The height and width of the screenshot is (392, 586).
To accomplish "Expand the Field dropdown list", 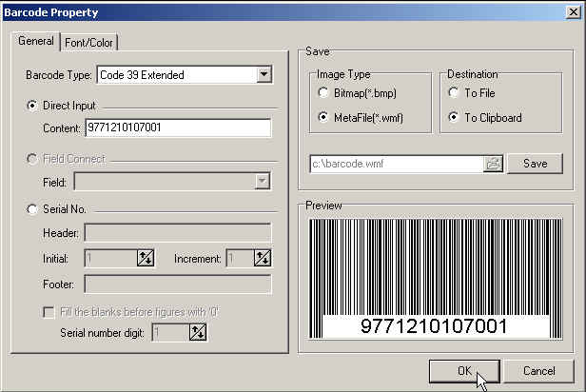I will (262, 180).
